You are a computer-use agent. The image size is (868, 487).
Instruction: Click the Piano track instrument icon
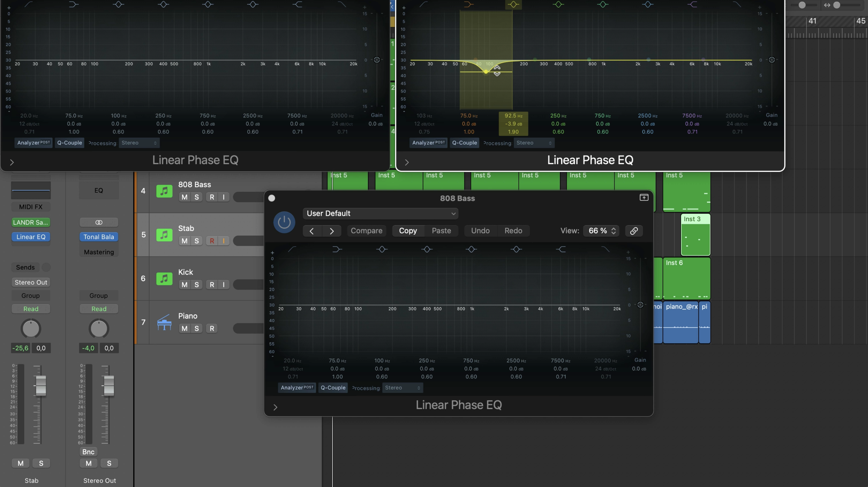coord(164,322)
